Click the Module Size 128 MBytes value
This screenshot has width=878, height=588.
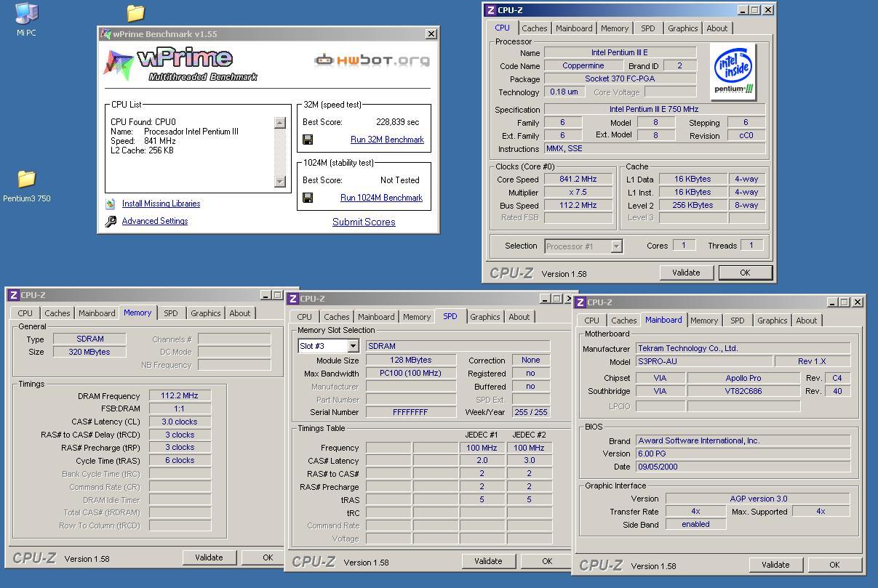(x=411, y=361)
